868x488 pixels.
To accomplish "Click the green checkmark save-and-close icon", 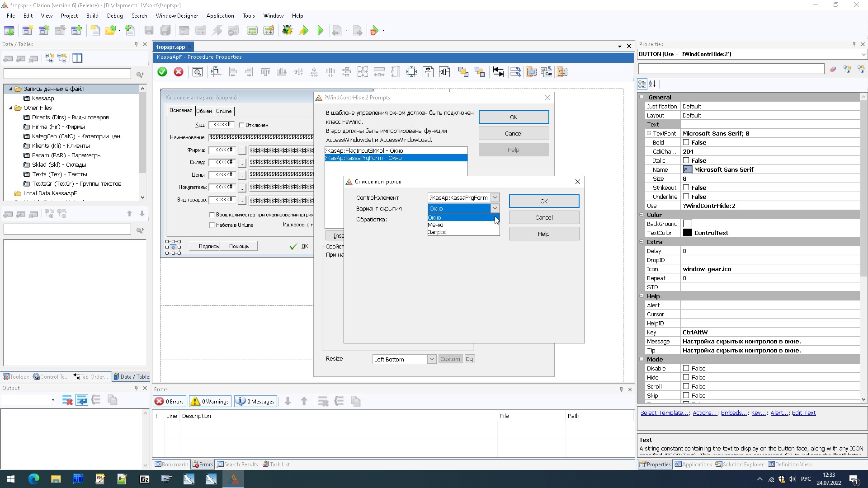I will (x=162, y=72).
